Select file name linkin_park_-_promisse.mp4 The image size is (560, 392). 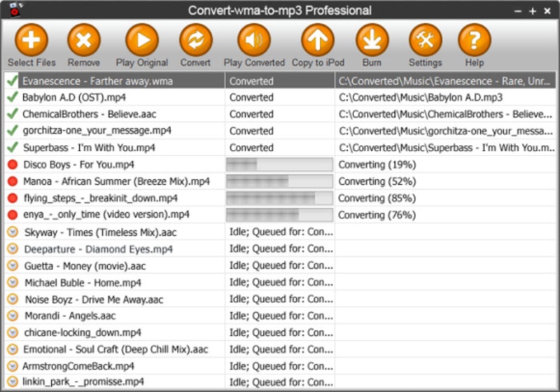point(83,381)
